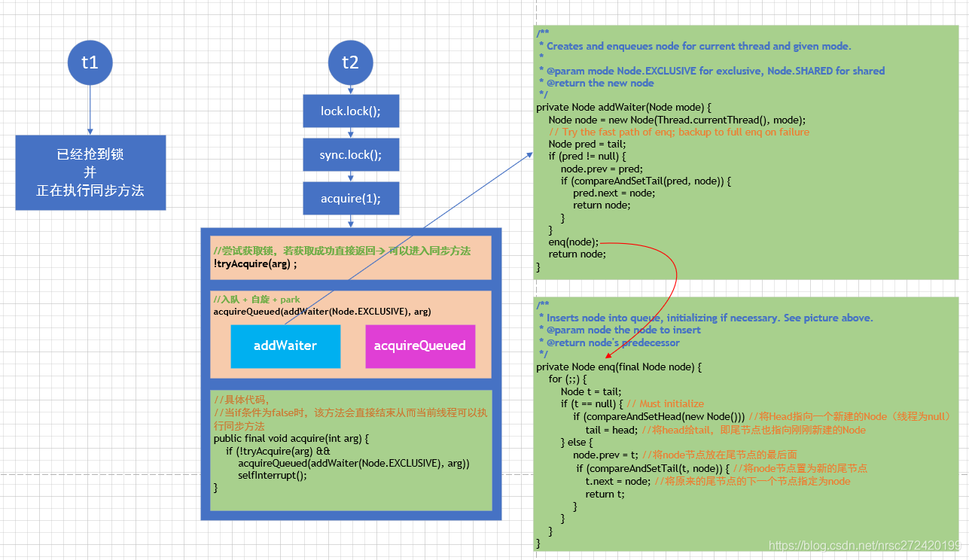Click the //具体代码 comment text

pyautogui.click(x=242, y=400)
